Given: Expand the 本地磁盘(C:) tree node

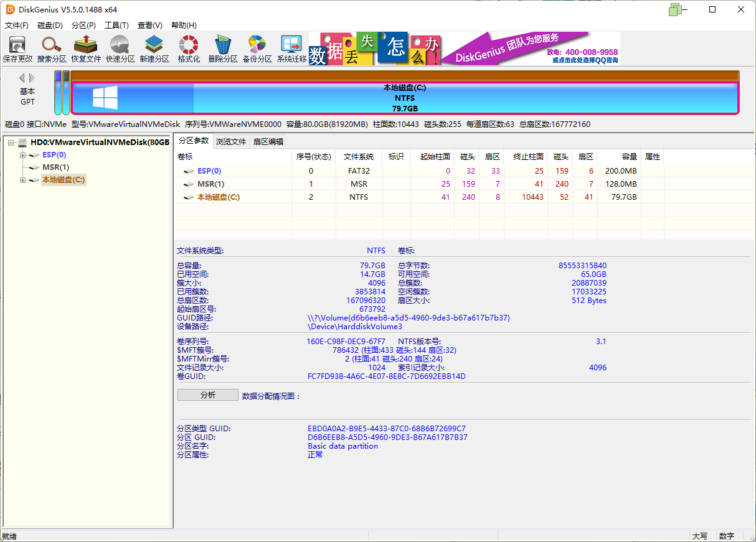Looking at the screenshot, I should pyautogui.click(x=23, y=180).
